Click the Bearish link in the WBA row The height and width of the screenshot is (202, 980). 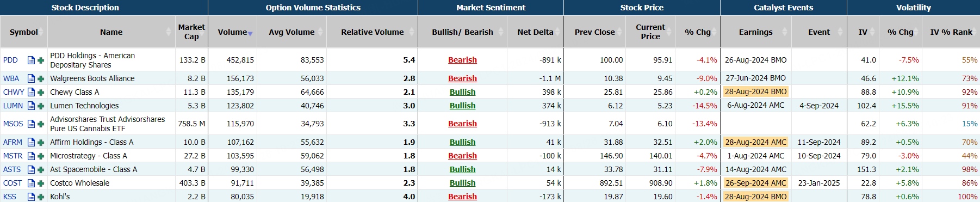pos(462,78)
